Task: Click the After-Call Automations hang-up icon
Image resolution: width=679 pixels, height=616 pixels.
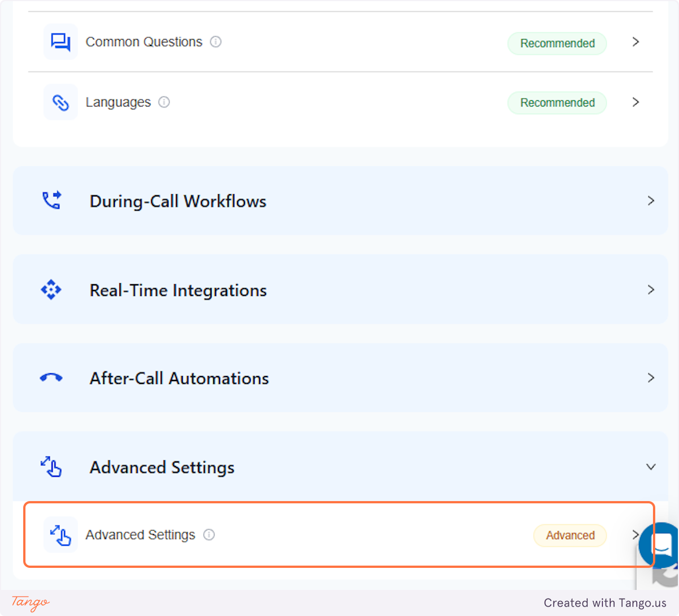Action: 51,378
